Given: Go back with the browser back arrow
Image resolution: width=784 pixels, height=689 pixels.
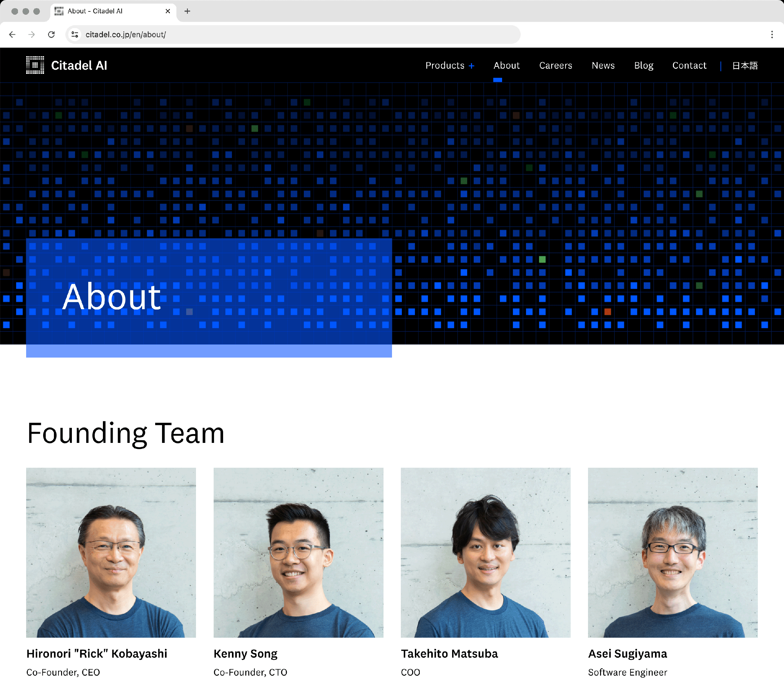Looking at the screenshot, I should coord(12,35).
